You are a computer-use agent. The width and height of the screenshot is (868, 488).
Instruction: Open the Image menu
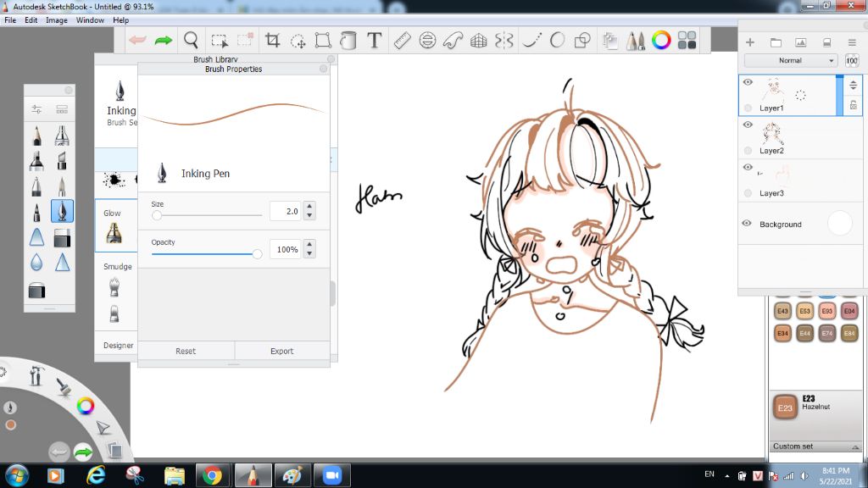coord(57,20)
